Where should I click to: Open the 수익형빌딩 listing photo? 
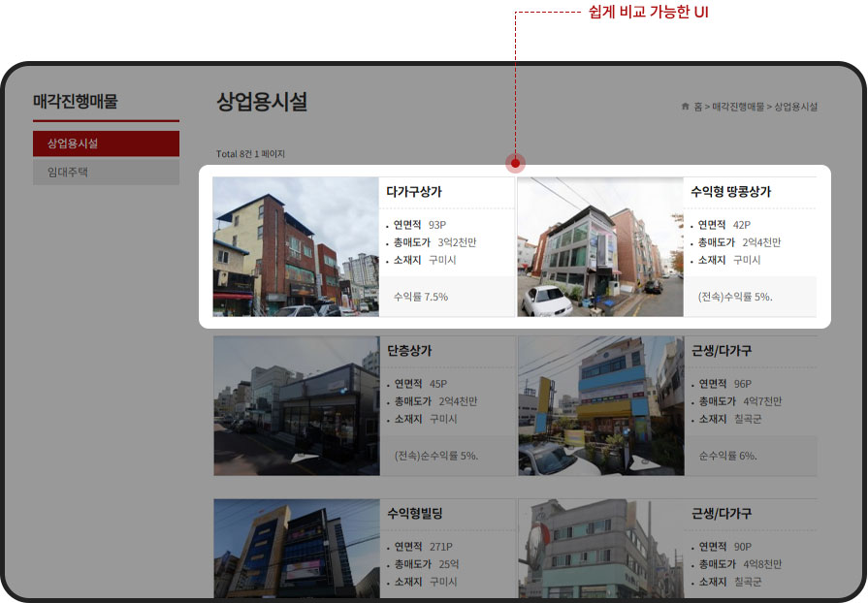click(x=297, y=549)
